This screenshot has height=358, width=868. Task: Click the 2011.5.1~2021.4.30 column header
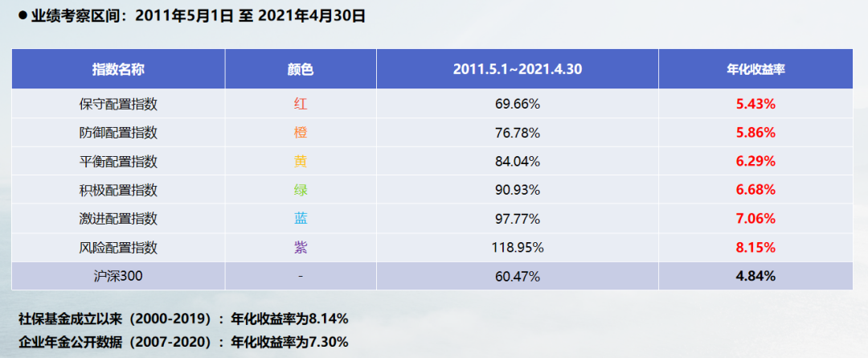(x=517, y=69)
